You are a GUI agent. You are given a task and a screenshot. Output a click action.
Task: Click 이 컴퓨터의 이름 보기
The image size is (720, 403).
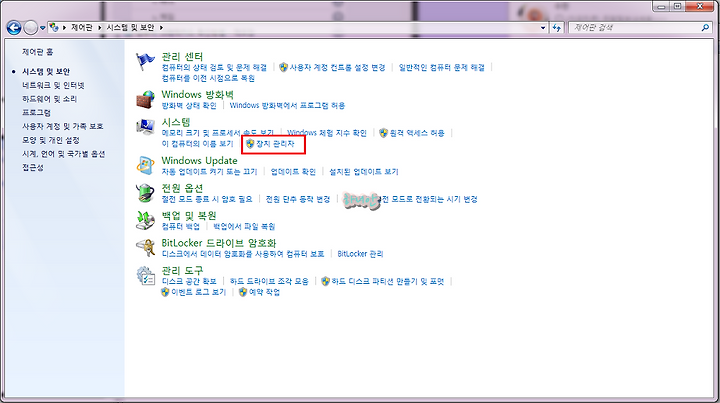click(197, 144)
